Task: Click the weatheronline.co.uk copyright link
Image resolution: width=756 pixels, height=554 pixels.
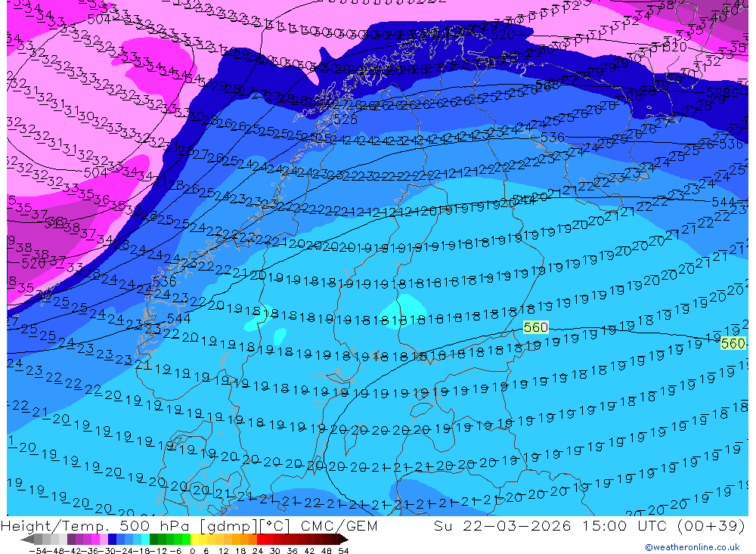Action: point(692,547)
